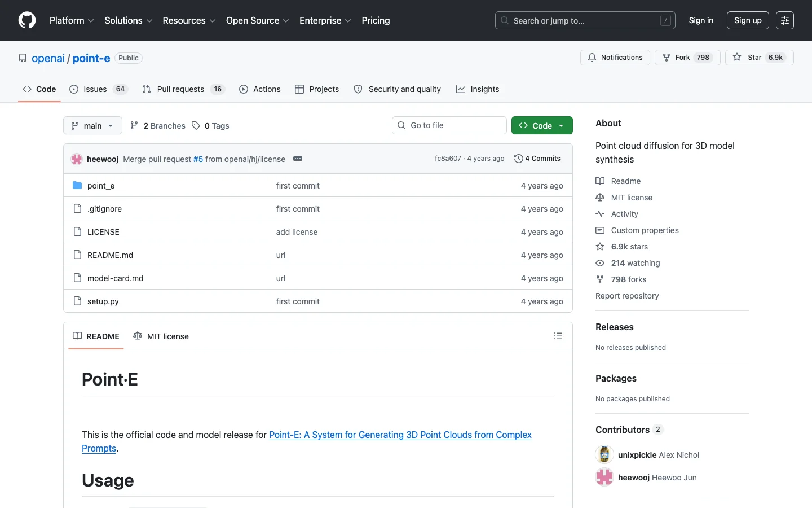Star the point-e repository
The width and height of the screenshot is (812, 508).
click(759, 58)
